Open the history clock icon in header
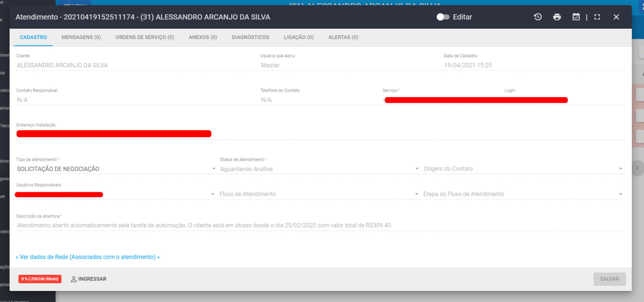The image size is (644, 302). [x=538, y=17]
